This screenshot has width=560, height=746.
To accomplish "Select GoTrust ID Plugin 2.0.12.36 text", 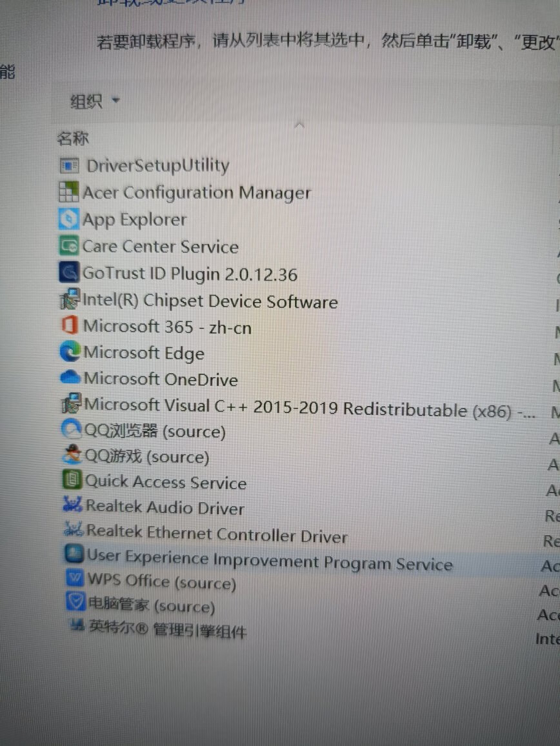I will pyautogui.click(x=190, y=274).
